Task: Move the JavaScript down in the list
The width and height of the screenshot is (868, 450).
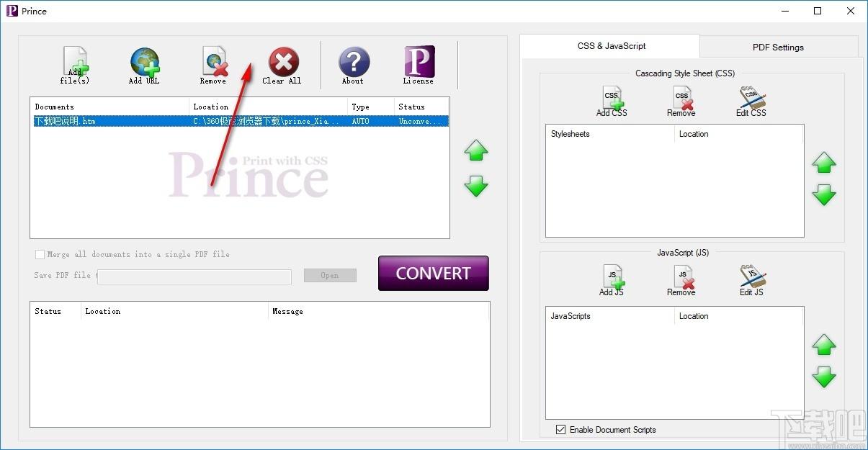Action: pos(824,377)
